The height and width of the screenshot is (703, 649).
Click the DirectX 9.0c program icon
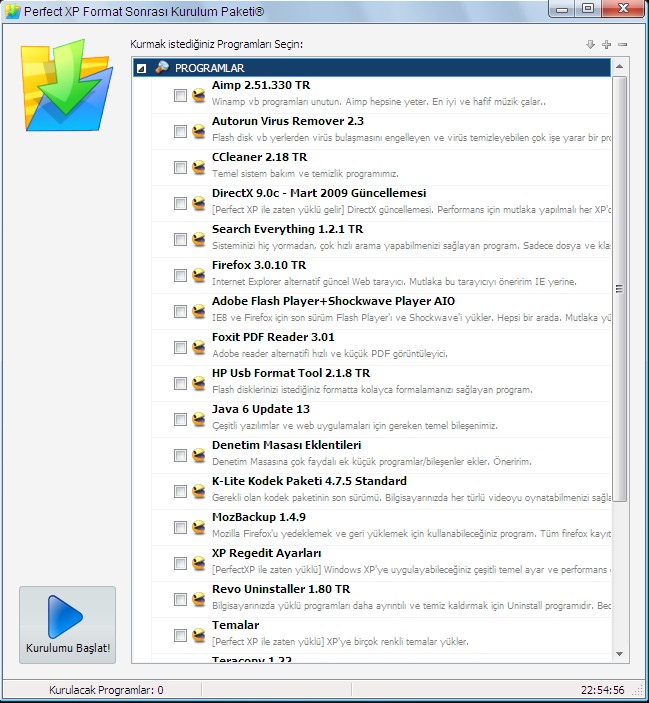(199, 203)
